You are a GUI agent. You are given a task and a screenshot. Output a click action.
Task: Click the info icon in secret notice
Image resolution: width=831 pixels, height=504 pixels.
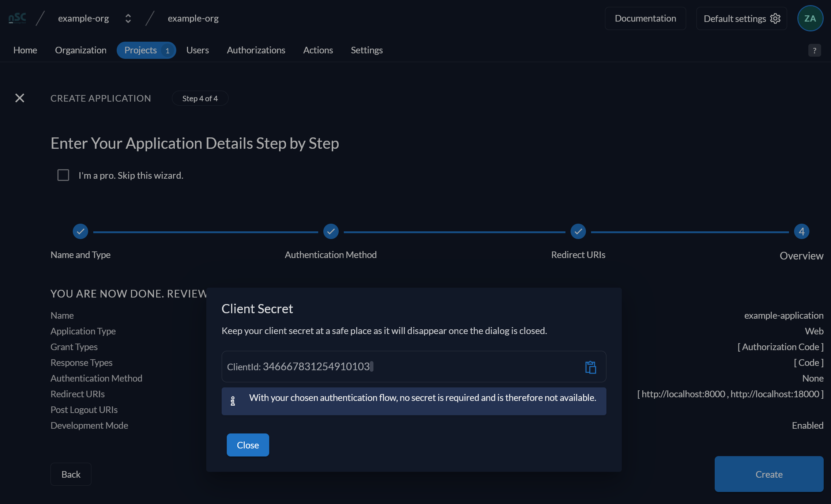tap(233, 401)
